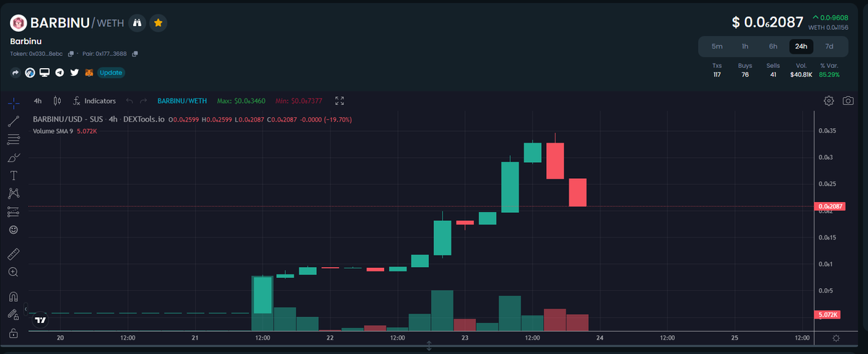
Task: Click the Update button
Action: tap(111, 72)
